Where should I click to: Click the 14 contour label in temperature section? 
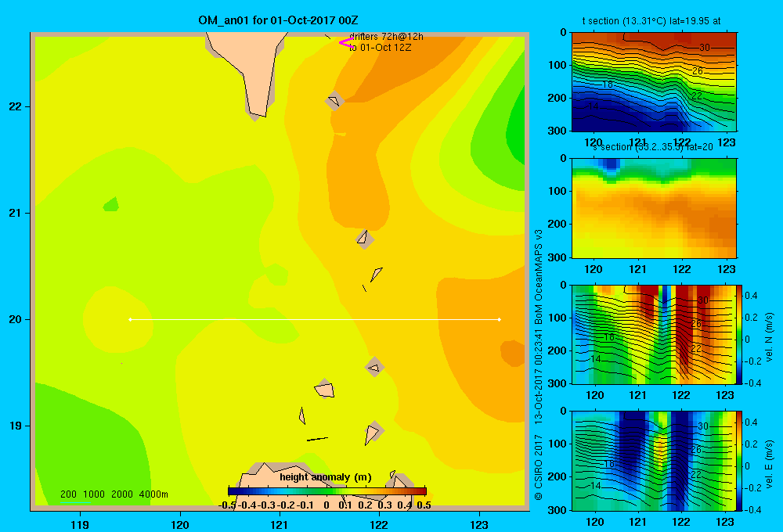[x=594, y=107]
